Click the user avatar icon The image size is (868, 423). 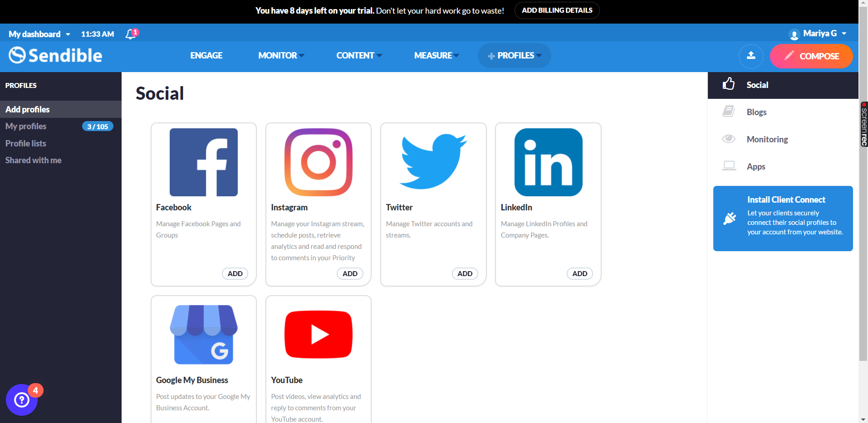coord(794,34)
